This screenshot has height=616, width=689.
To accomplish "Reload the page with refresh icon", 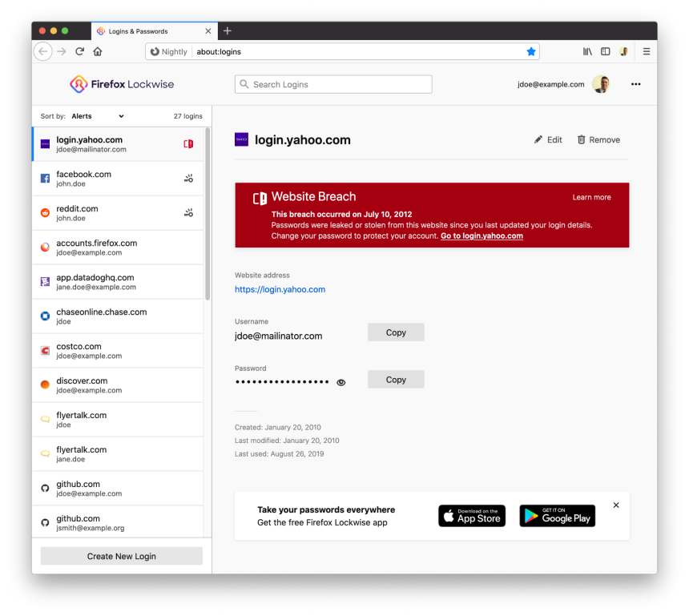I will (x=80, y=51).
